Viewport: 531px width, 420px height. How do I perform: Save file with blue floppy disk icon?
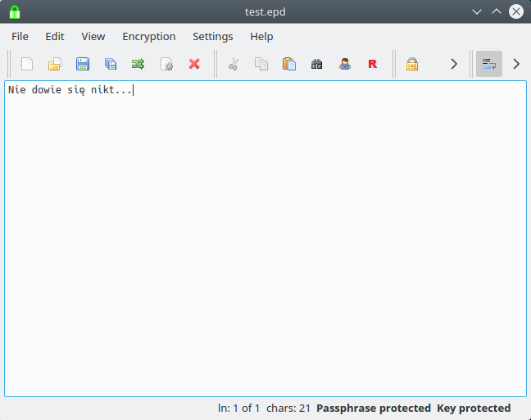[x=83, y=64]
